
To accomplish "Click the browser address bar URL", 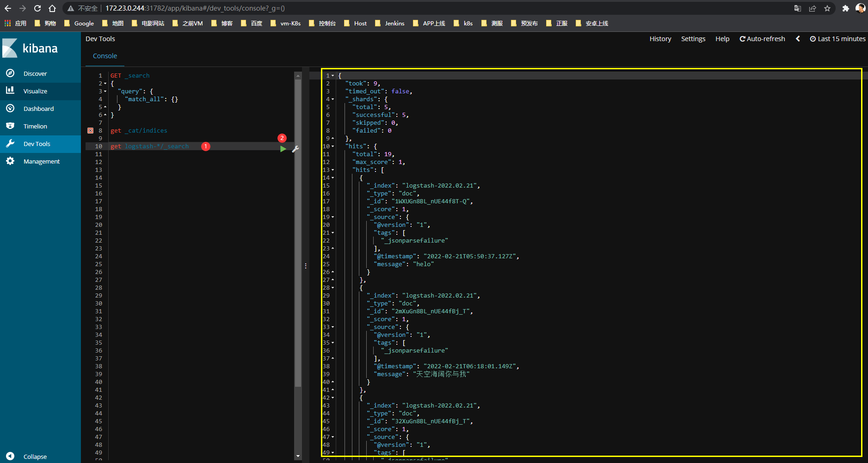I will point(195,8).
